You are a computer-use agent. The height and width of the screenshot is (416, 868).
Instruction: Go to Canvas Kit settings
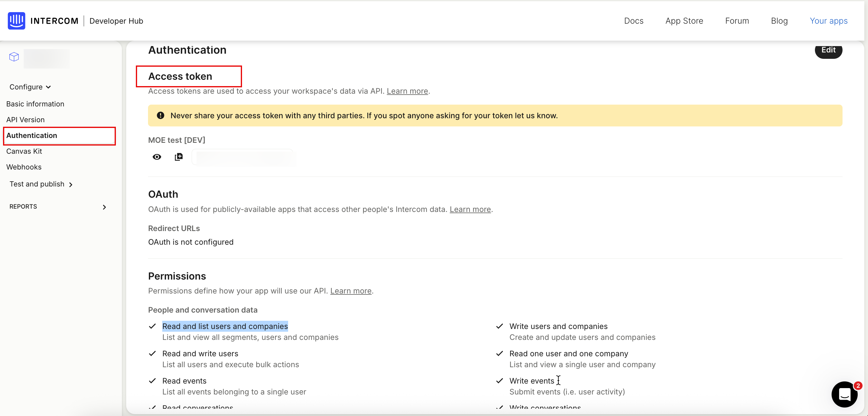(24, 151)
